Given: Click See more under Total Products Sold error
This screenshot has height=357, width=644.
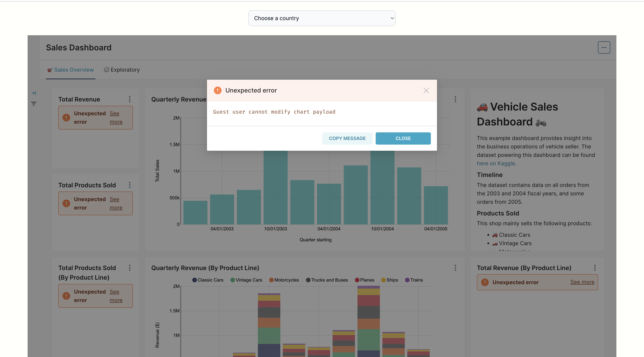Looking at the screenshot, I should click(x=116, y=203).
